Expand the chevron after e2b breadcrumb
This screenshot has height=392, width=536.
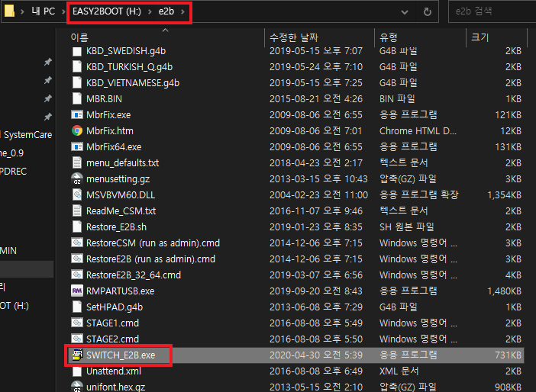pyautogui.click(x=183, y=11)
